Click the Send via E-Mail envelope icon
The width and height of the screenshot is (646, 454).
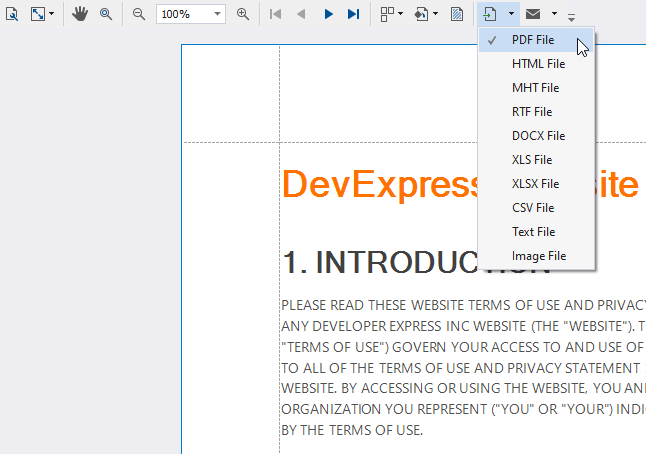pos(534,14)
